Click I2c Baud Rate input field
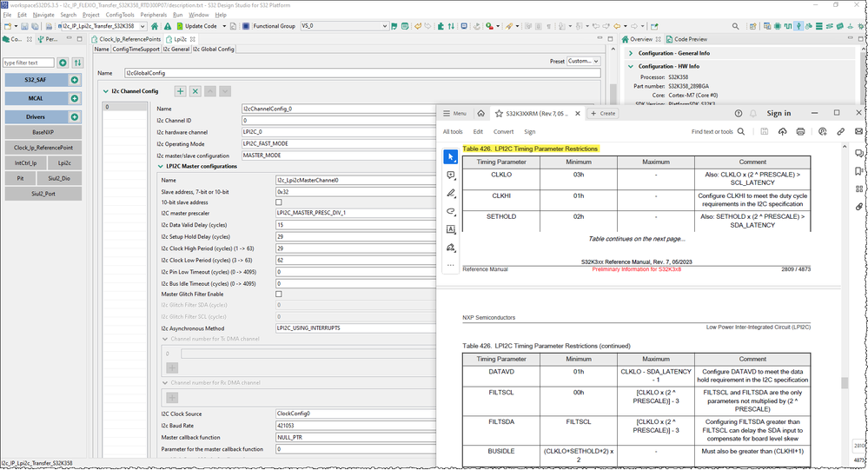 coord(356,426)
